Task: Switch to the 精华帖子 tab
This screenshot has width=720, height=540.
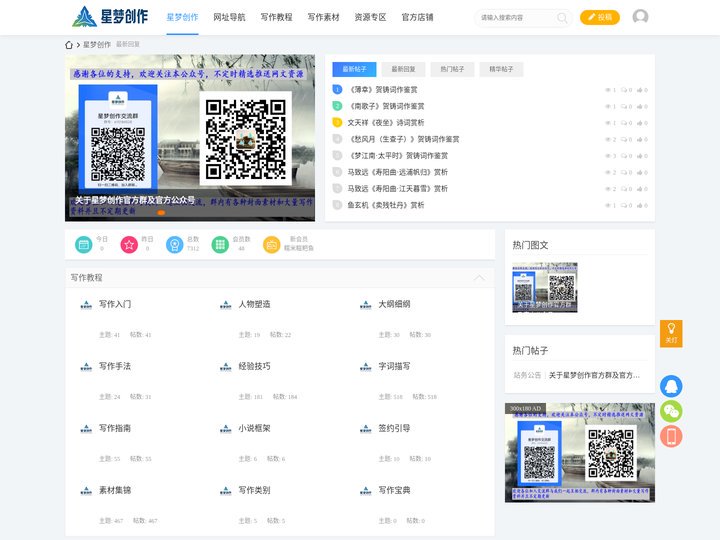Action: point(501,69)
